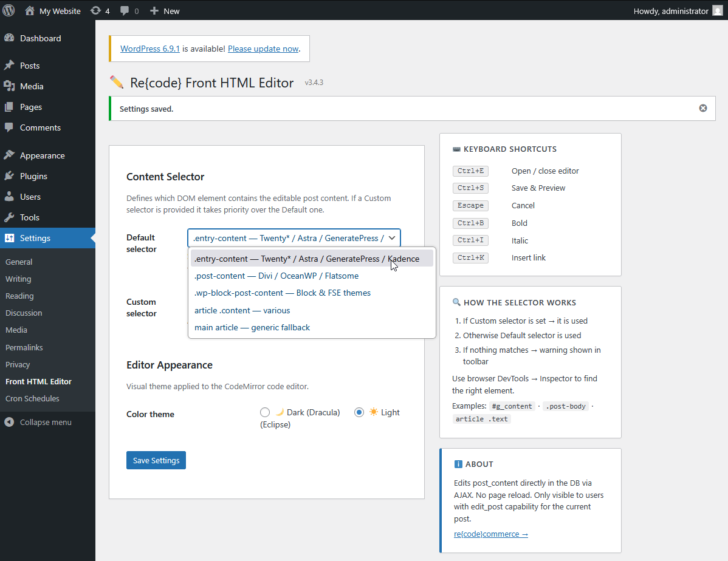
Task: Open Appearance in the sidebar
Action: tap(42, 155)
